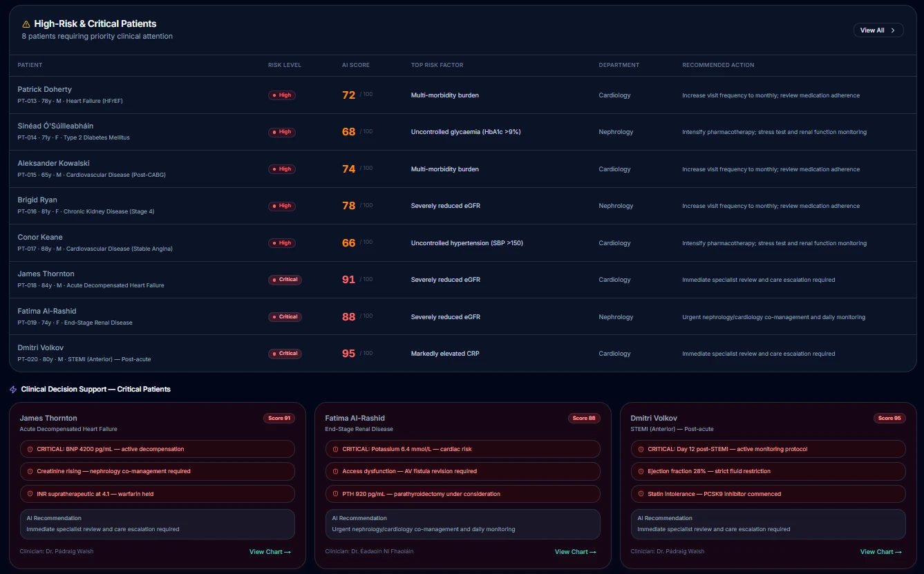The height and width of the screenshot is (574, 924).
Task: Click the Score 88 badge on Fatima's card
Action: [585, 418]
